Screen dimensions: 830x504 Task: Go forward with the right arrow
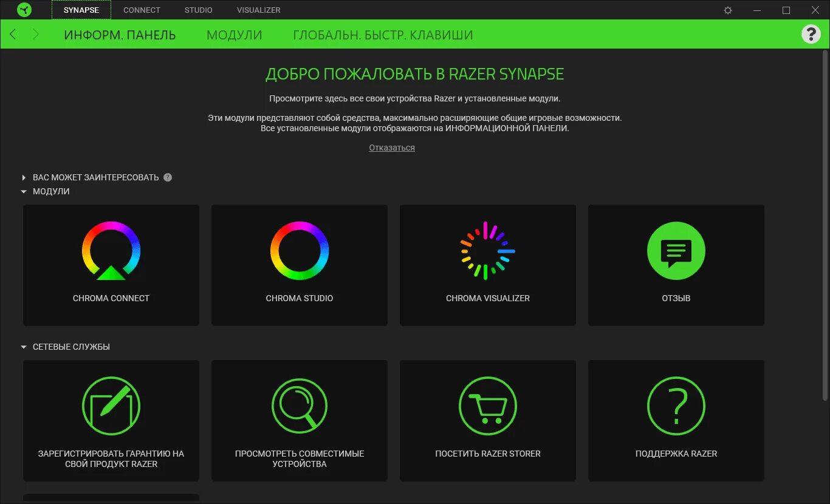pyautogui.click(x=36, y=35)
